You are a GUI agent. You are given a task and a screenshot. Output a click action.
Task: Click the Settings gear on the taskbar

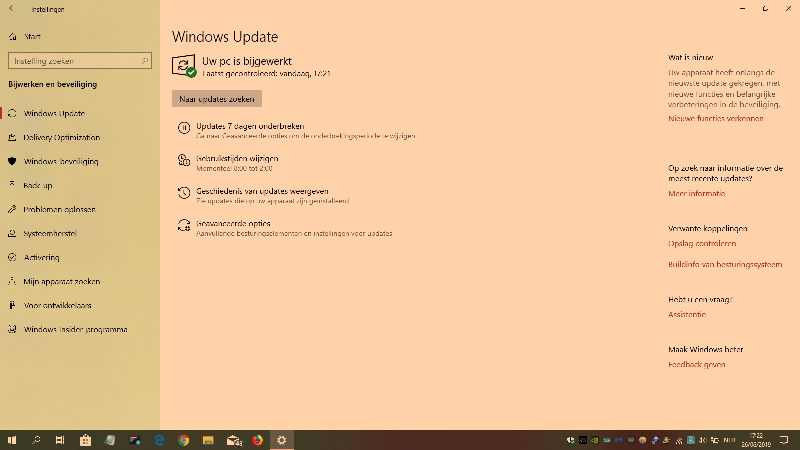tap(282, 440)
